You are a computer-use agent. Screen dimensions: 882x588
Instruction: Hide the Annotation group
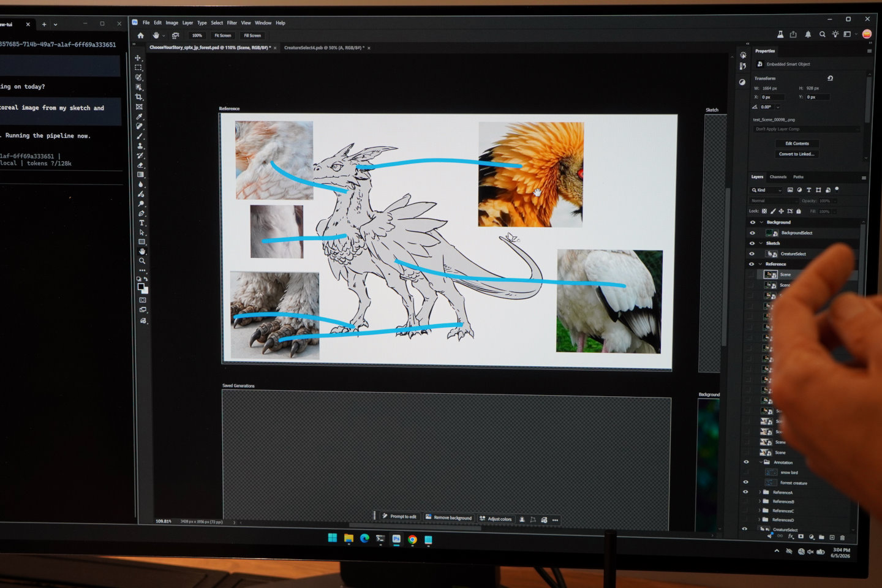coord(746,462)
